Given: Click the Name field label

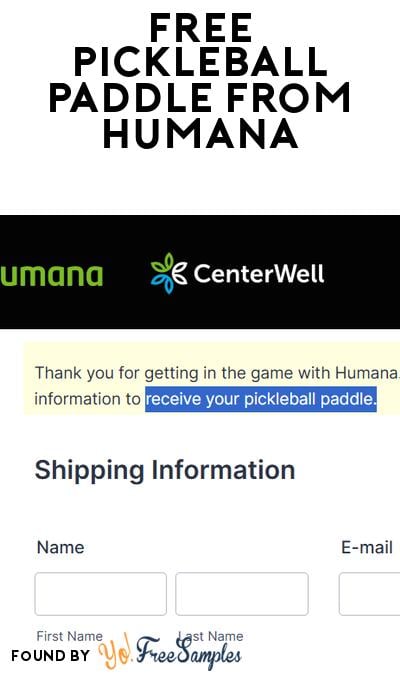Looking at the screenshot, I should click(x=61, y=548).
